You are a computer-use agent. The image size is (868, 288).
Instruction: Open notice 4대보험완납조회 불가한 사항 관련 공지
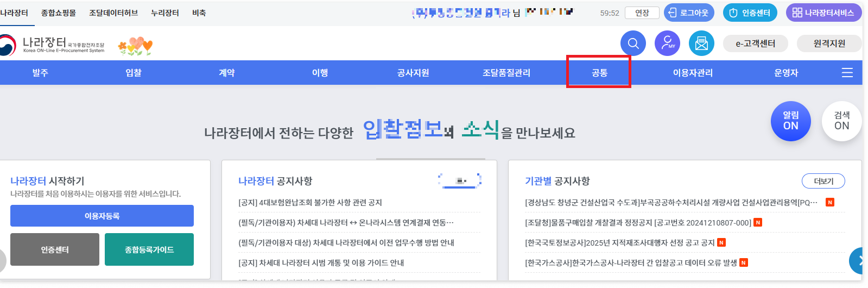[x=311, y=203]
